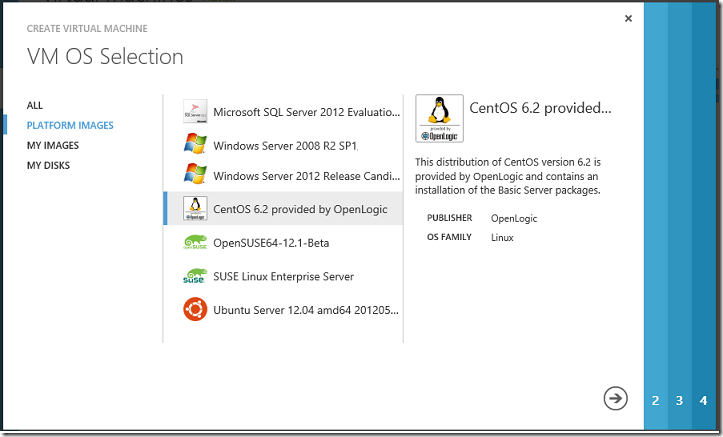Go to next step with arrow button

tap(616, 398)
